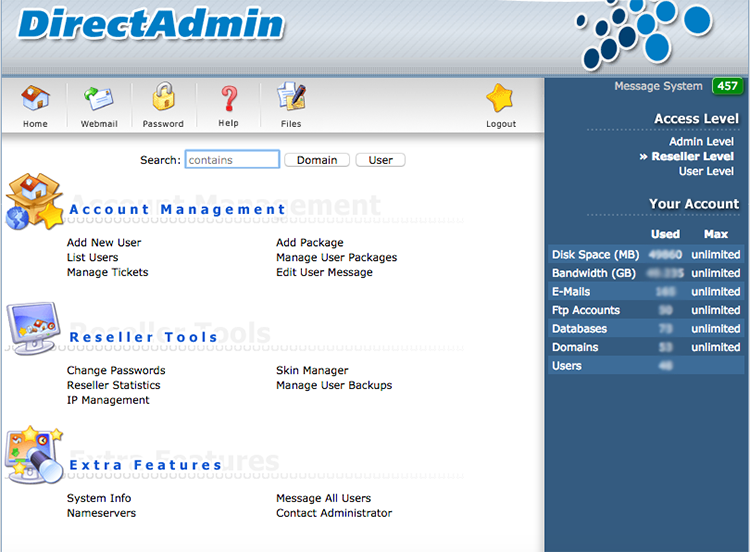Viewport: 750px width, 552px height.
Task: Open the 457 message count badge
Action: click(x=727, y=86)
